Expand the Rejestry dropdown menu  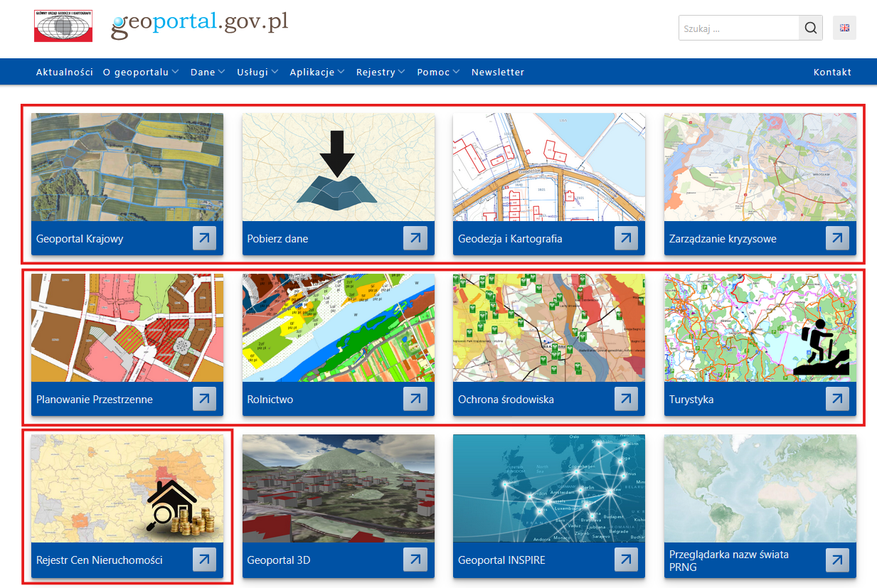point(381,72)
